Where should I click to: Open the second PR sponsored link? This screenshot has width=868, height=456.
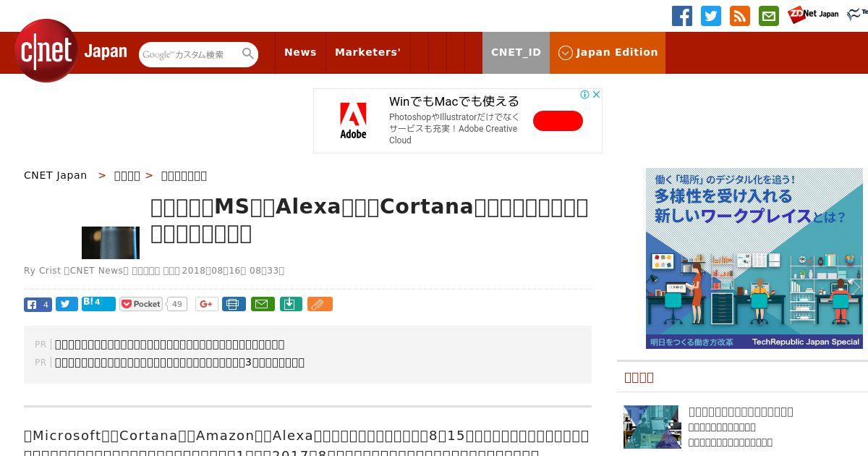coord(179,363)
